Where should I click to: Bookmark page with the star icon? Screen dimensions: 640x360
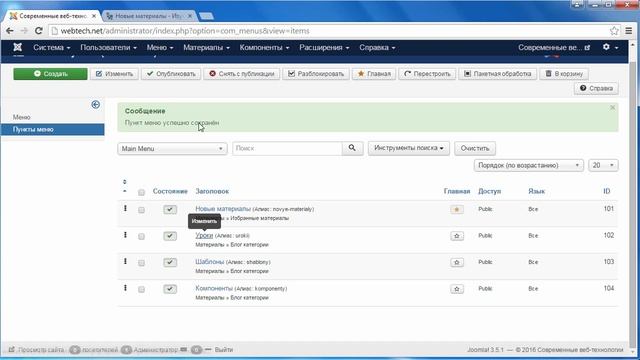(x=614, y=31)
